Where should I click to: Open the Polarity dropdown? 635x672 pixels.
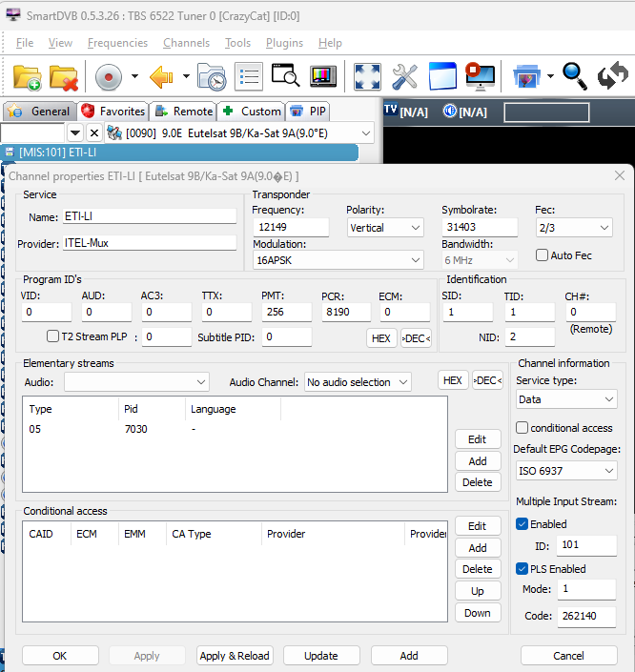pyautogui.click(x=384, y=228)
